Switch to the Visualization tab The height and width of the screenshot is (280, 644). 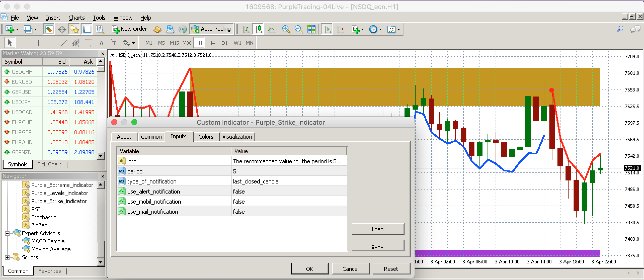point(237,137)
